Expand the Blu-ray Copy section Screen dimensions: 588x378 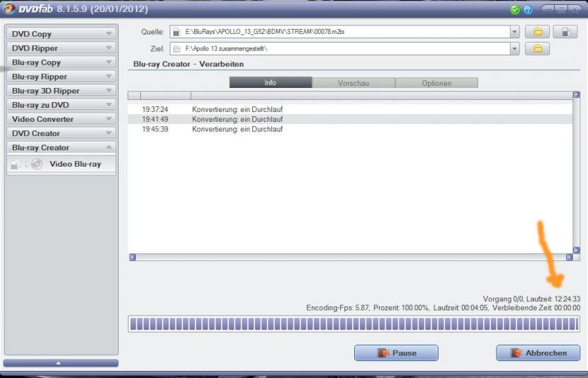click(61, 62)
